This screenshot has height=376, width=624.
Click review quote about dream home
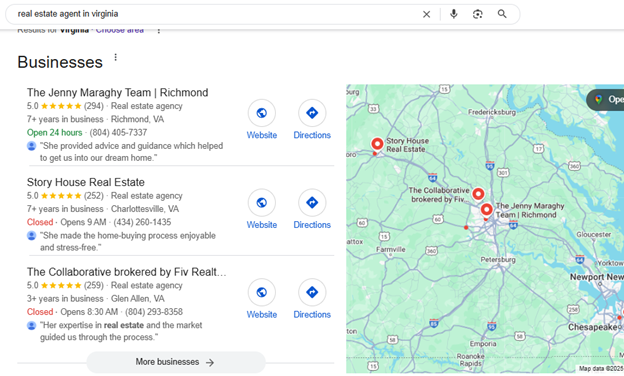point(131,152)
